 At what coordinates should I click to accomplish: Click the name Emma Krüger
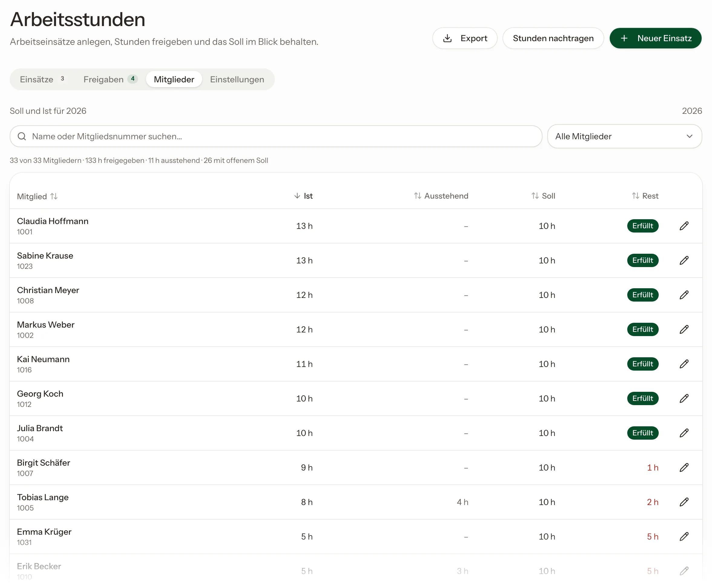[x=44, y=532]
